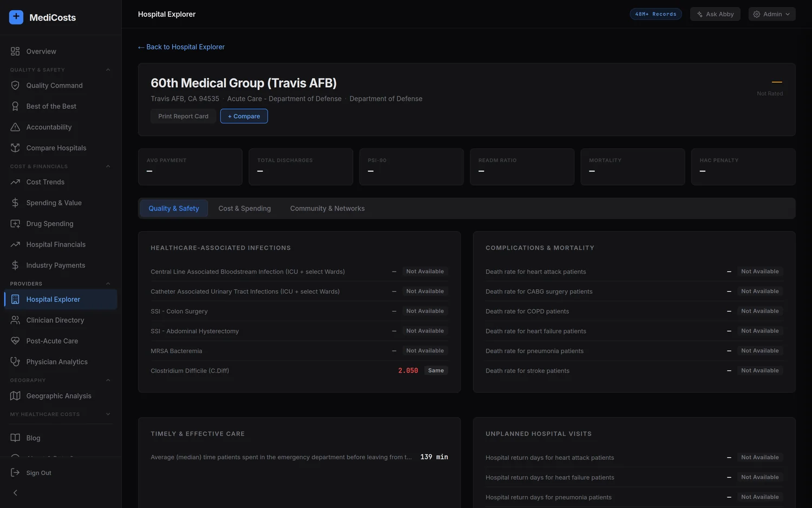Screen dimensions: 812x508
Task: Click Not Available badge for heart failure deaths
Action: [x=760, y=331]
